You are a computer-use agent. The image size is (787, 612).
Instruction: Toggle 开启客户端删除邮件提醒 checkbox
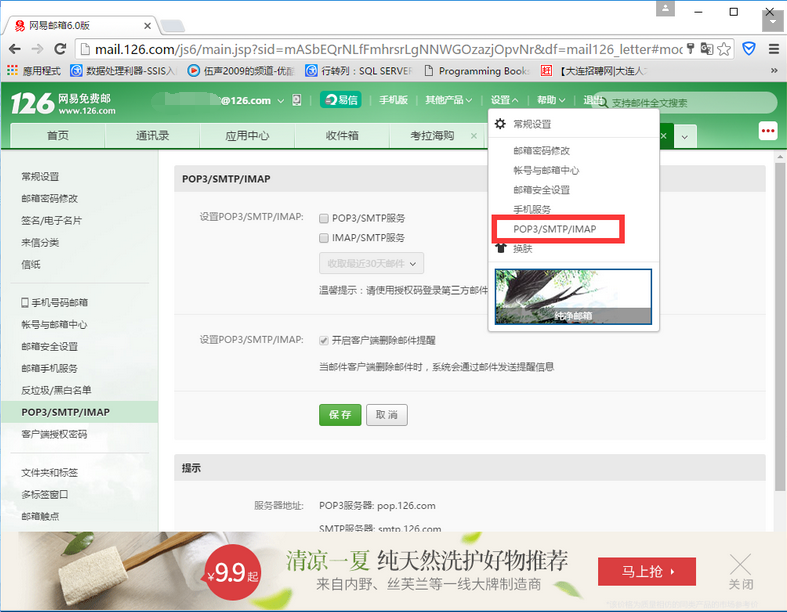[x=324, y=340]
